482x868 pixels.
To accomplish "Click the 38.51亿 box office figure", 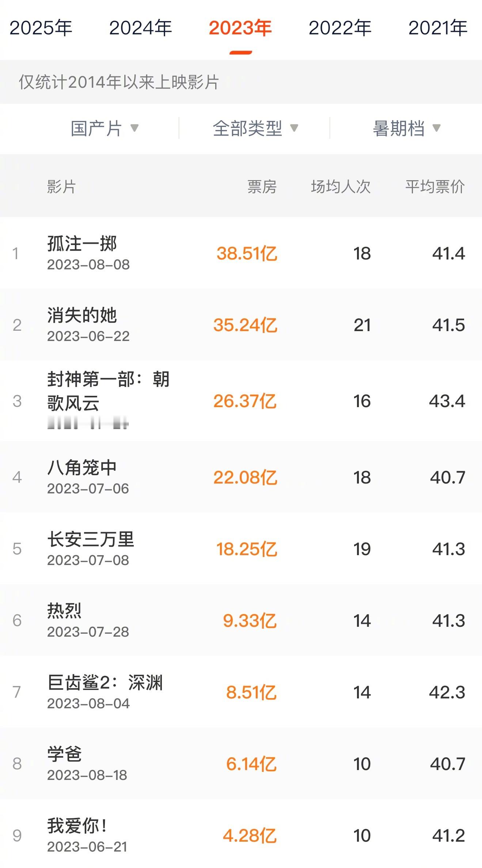I will [x=247, y=253].
